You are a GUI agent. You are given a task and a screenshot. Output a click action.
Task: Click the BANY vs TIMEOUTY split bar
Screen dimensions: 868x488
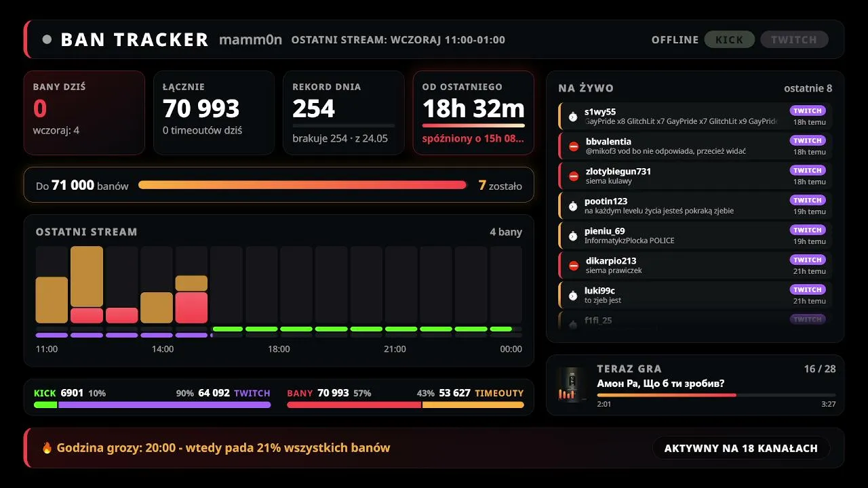coord(406,405)
